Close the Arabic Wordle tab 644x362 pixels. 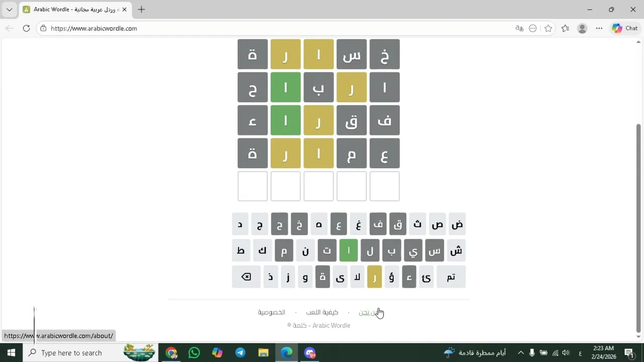[x=124, y=10]
